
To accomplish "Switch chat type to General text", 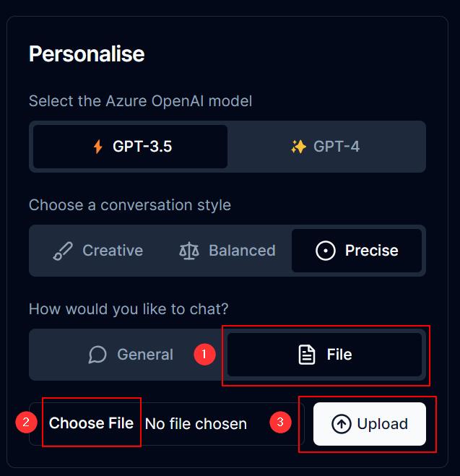I will coord(145,355).
